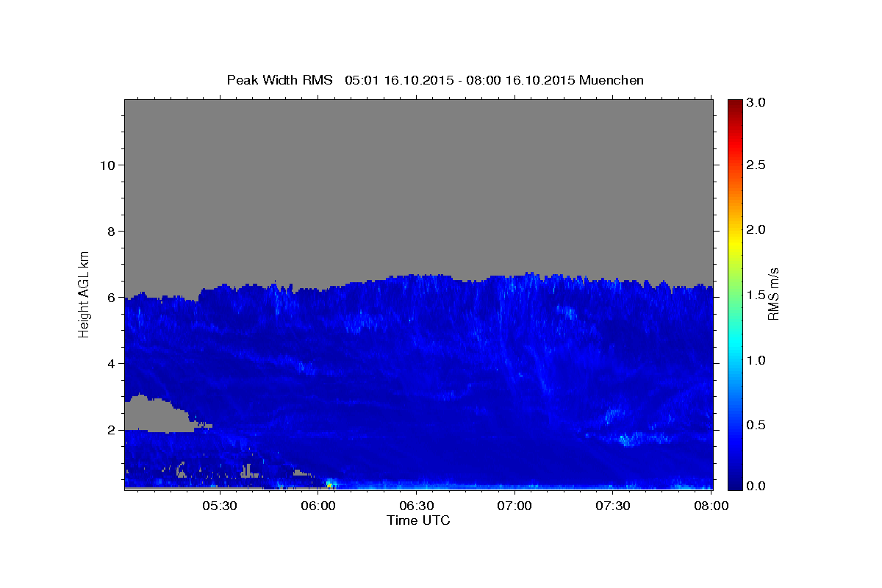The image size is (882, 588).
Task: Click the colorbar value 2.5
Action: click(x=757, y=165)
